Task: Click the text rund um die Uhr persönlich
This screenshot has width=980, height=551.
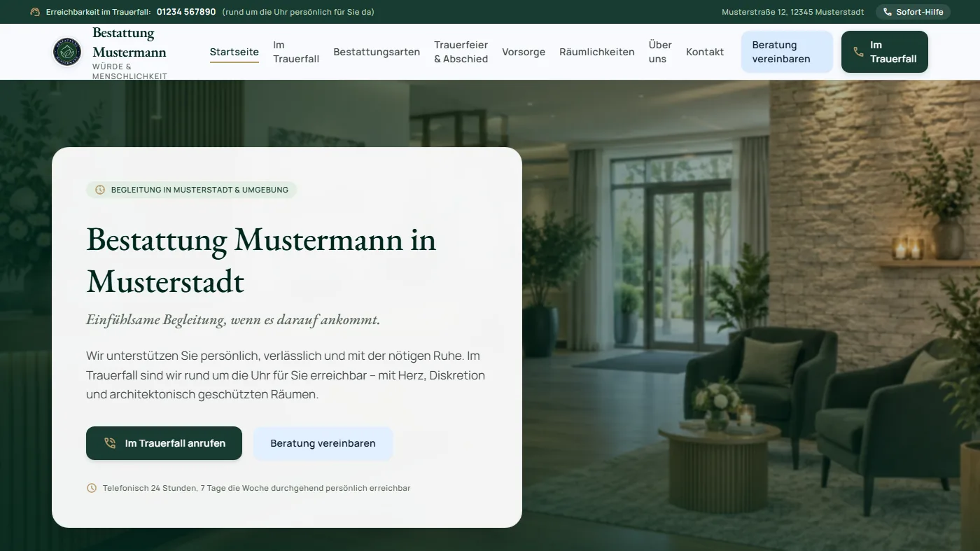Action: 298,12
